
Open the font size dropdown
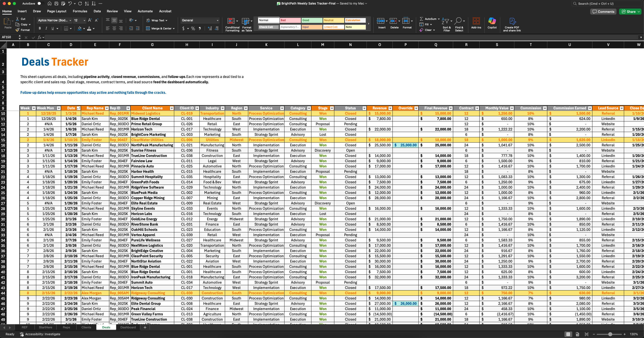84,20
